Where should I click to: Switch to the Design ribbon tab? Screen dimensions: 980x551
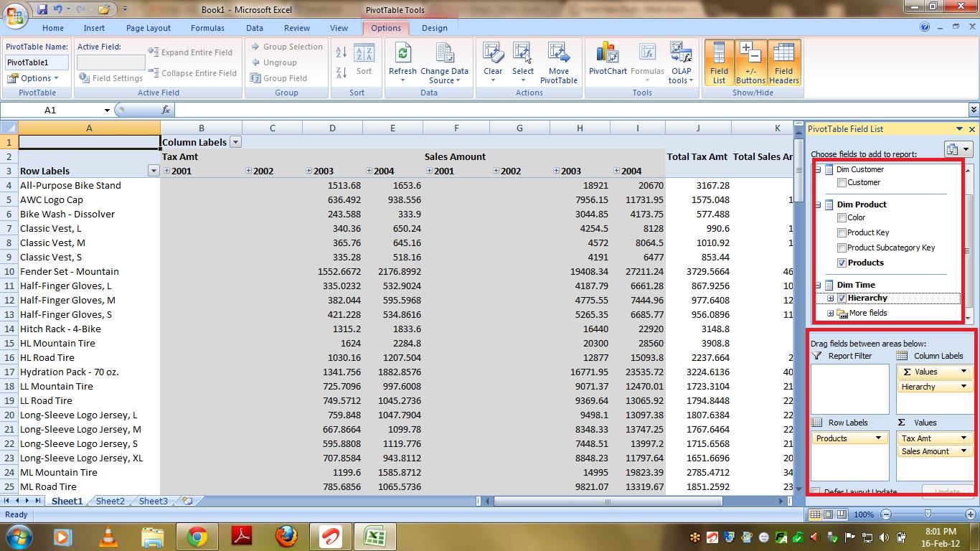pyautogui.click(x=434, y=28)
